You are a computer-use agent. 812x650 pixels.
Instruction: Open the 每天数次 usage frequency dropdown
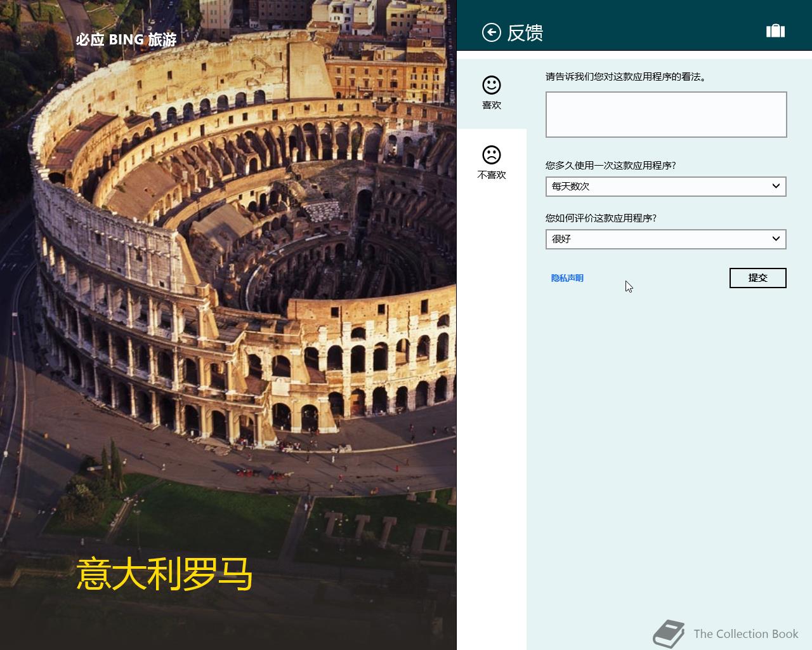pyautogui.click(x=666, y=187)
